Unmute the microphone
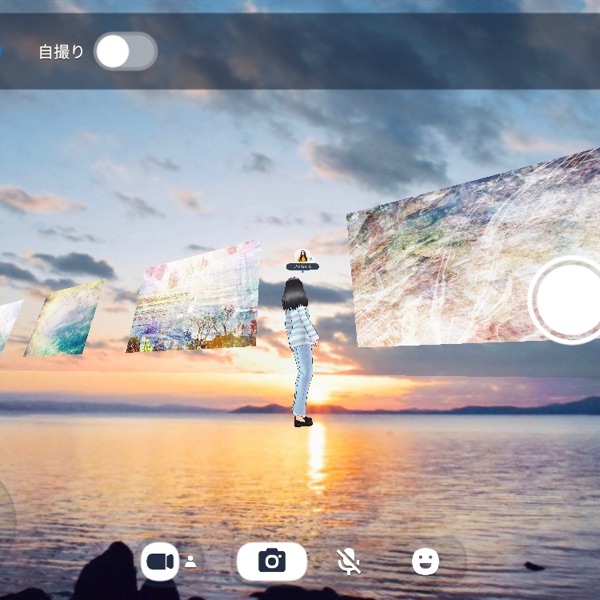 349,561
